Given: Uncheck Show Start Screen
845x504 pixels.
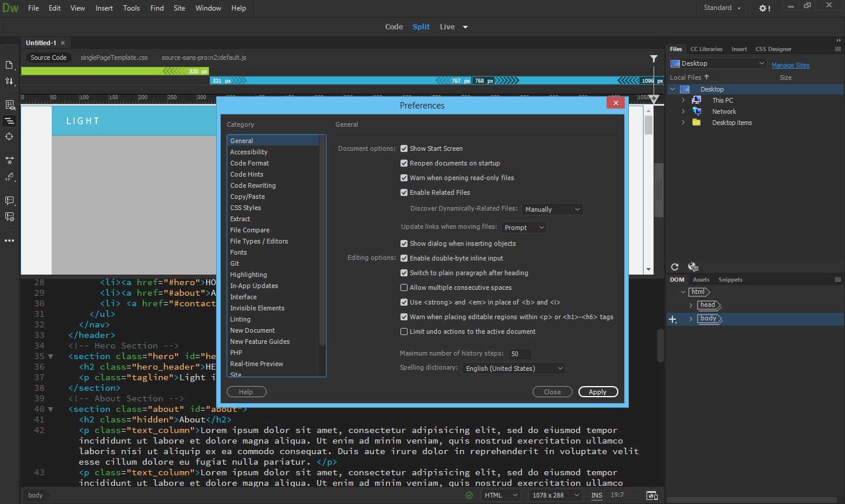Looking at the screenshot, I should tap(404, 148).
